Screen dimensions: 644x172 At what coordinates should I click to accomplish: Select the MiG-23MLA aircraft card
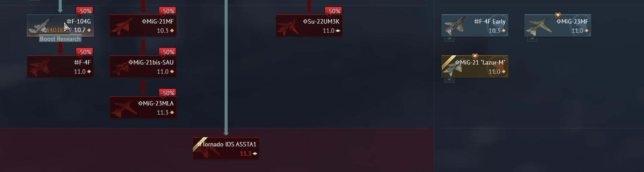pyautogui.click(x=143, y=107)
